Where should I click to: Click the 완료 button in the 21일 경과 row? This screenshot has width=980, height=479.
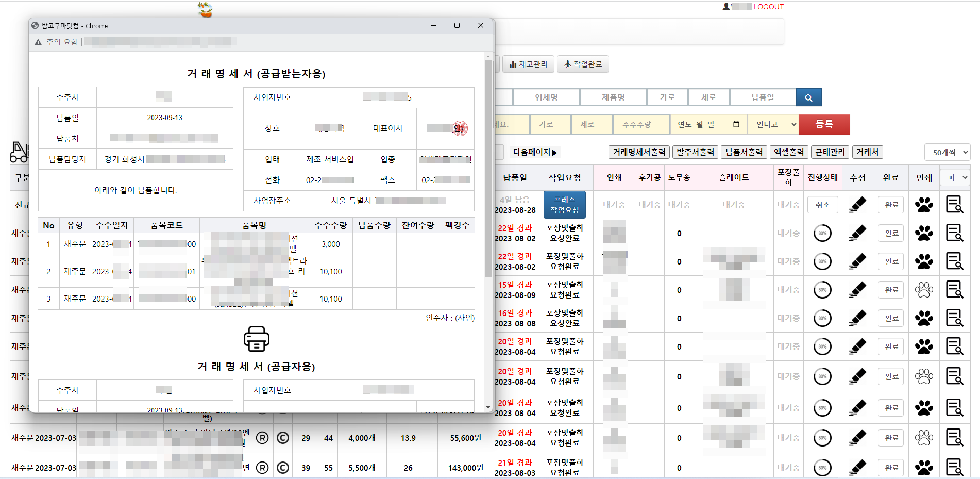tap(891, 468)
